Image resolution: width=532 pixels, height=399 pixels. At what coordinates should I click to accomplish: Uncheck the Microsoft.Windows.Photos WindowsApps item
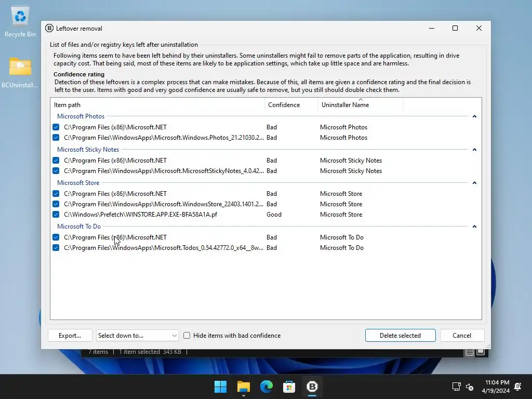(56, 137)
